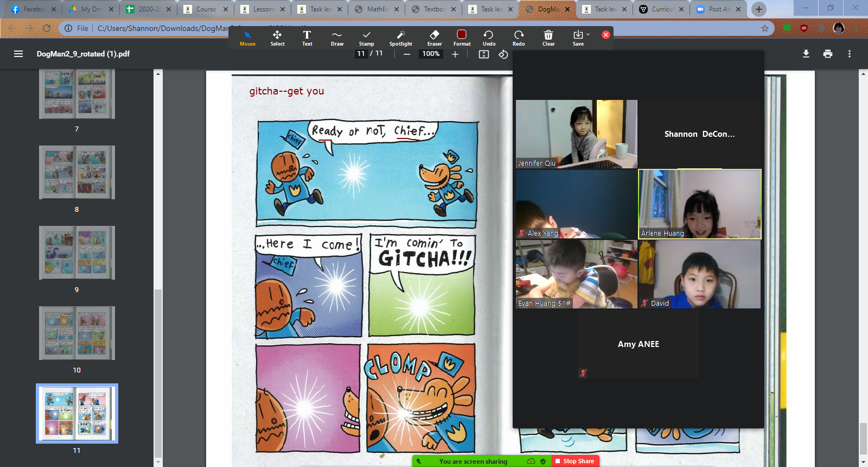Open page 10 thumbnail
The height and width of the screenshot is (467, 868).
click(x=76, y=333)
